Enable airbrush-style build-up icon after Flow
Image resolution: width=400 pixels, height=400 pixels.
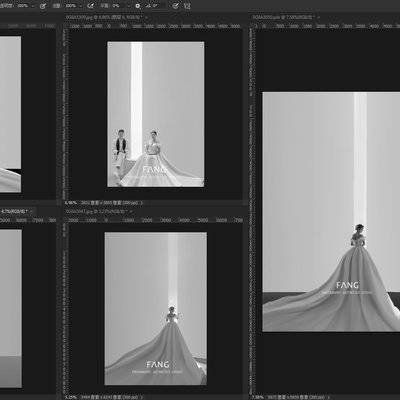(x=91, y=6)
